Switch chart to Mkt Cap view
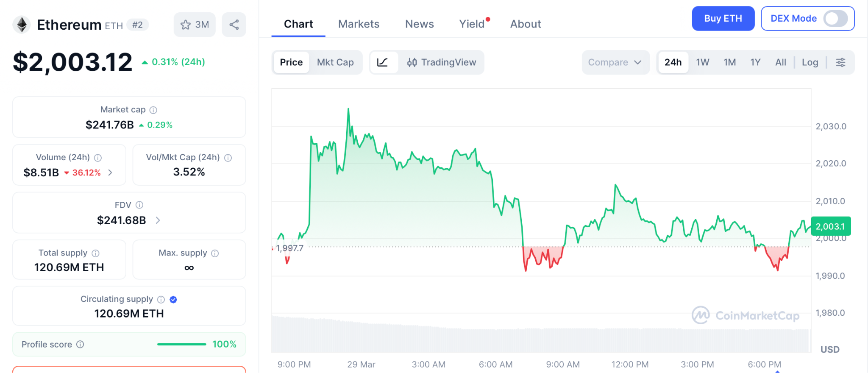The image size is (868, 373). pos(335,62)
